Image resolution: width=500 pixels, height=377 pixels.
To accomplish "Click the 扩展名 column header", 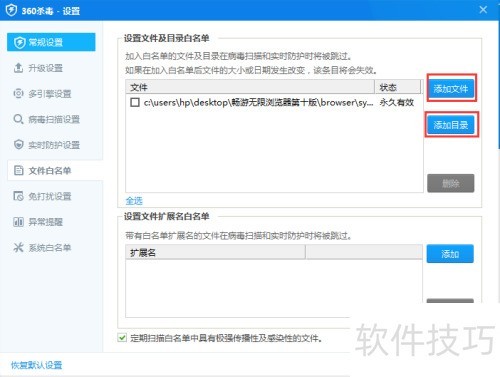I will pyautogui.click(x=215, y=253).
